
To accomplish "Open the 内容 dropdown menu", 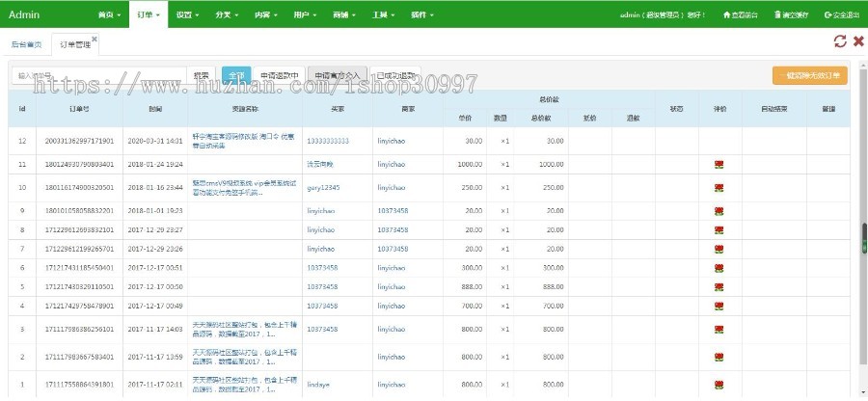I will (x=266, y=14).
